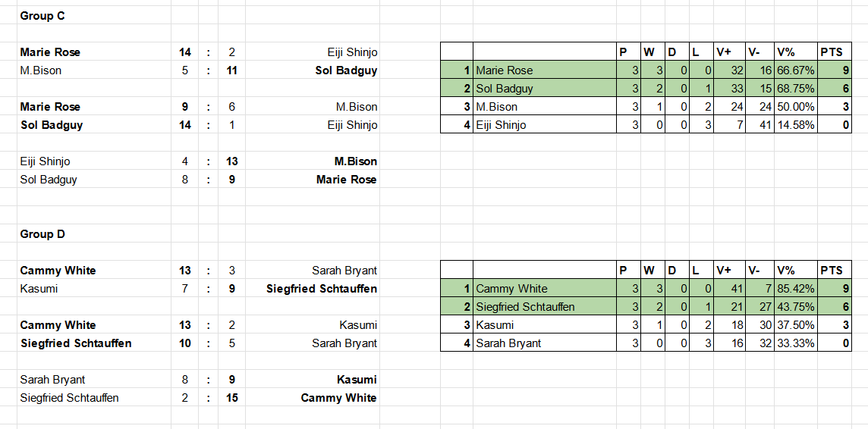Select Sarah Bryant in Group D standings

[x=545, y=343]
